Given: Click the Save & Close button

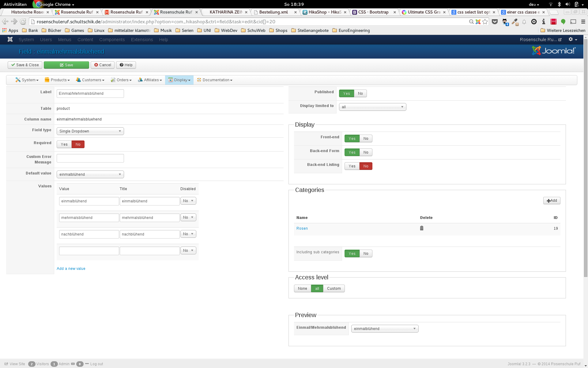Looking at the screenshot, I should [x=25, y=65].
